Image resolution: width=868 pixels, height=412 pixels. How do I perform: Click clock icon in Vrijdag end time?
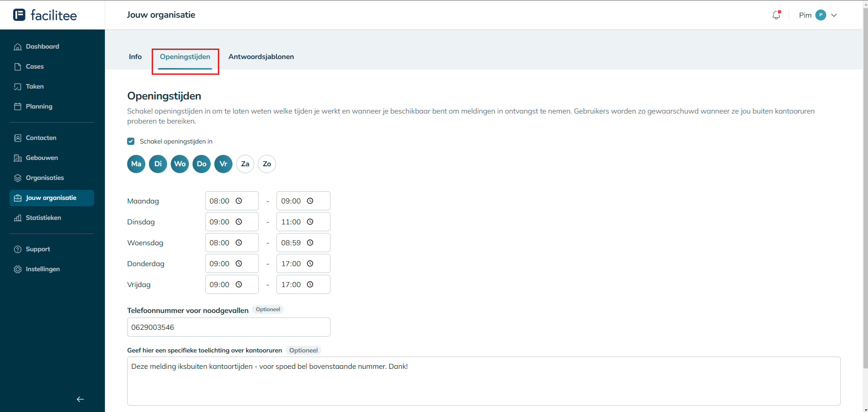tap(310, 284)
